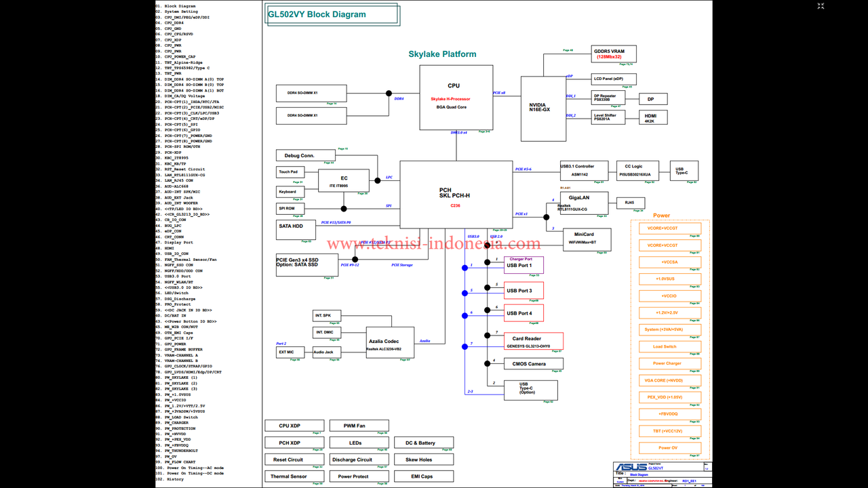Viewport: 868px width, 488px height.
Task: Select the NVIDIA N16E-GX block
Action: [543, 108]
